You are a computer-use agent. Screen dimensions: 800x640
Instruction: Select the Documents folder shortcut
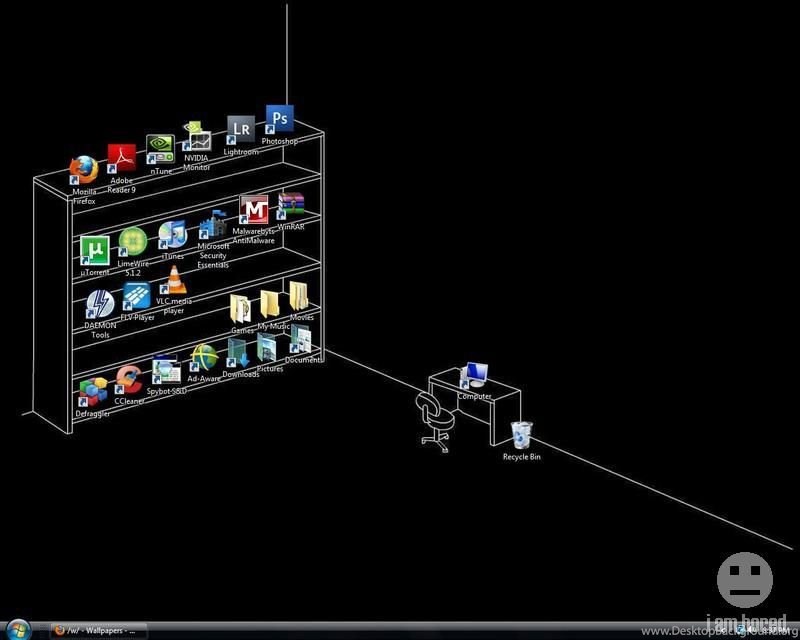coord(301,339)
